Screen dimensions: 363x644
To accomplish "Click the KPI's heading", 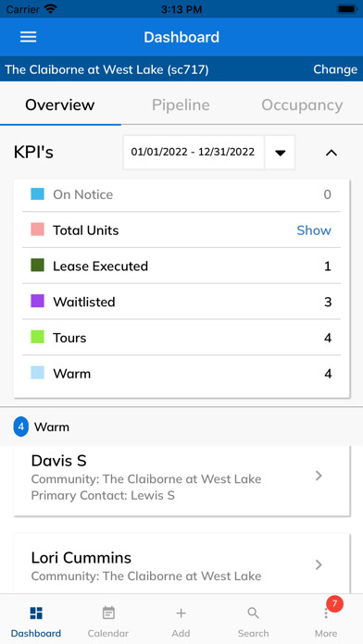I will tap(33, 153).
